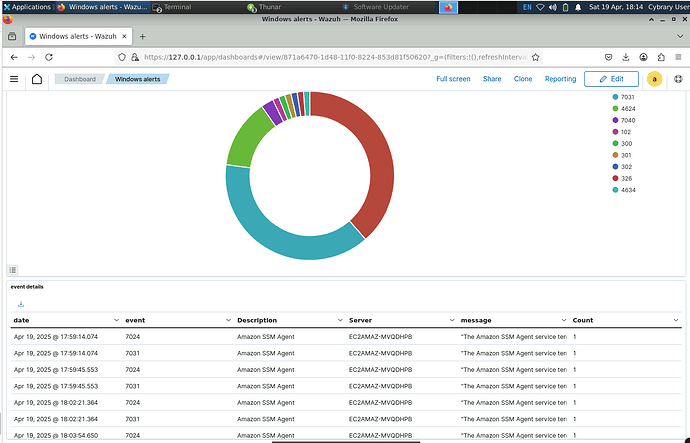690x443 pixels.
Task: Click the Full screen link
Action: 453,79
